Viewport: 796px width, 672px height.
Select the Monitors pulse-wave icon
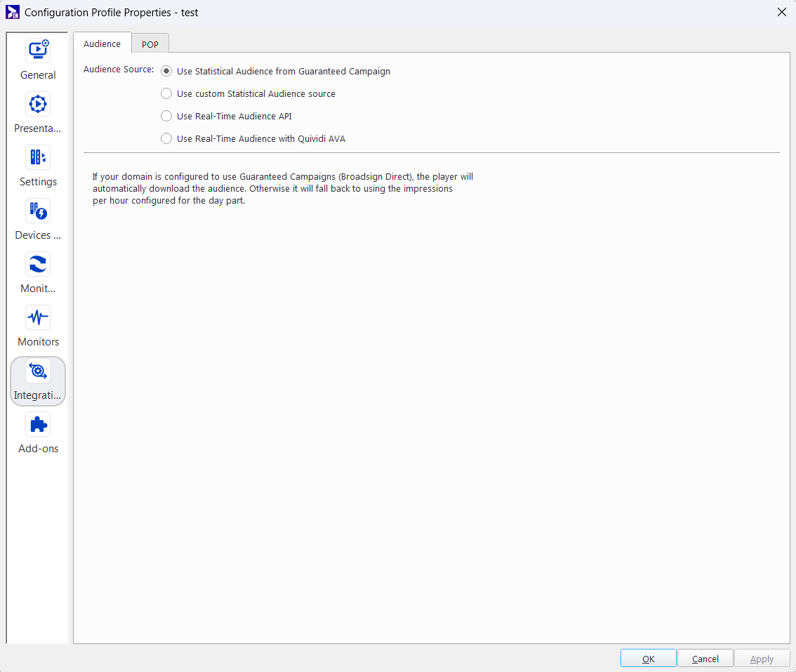click(38, 318)
